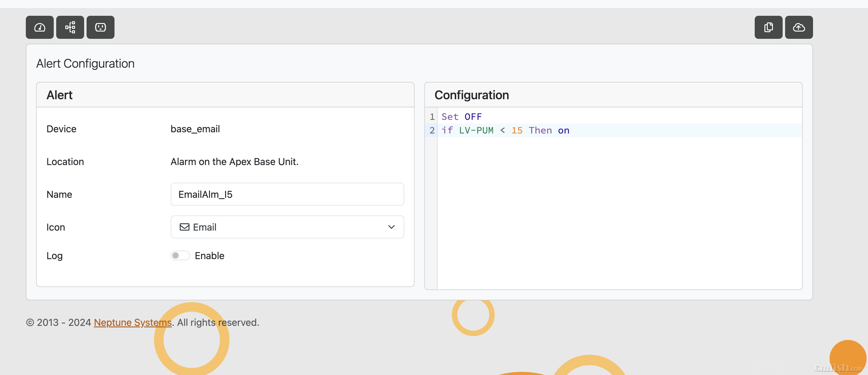Click the Name field containing EmailAlm_I5

(287, 194)
